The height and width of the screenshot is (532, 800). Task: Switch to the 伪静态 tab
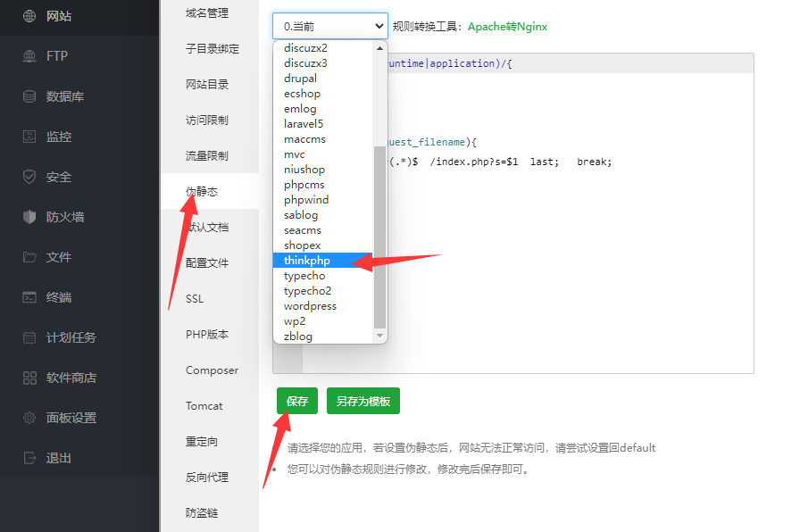pyautogui.click(x=201, y=192)
